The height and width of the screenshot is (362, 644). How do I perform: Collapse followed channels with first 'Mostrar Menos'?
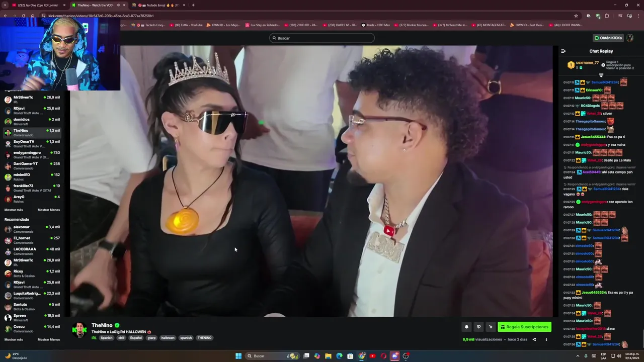pos(49,210)
